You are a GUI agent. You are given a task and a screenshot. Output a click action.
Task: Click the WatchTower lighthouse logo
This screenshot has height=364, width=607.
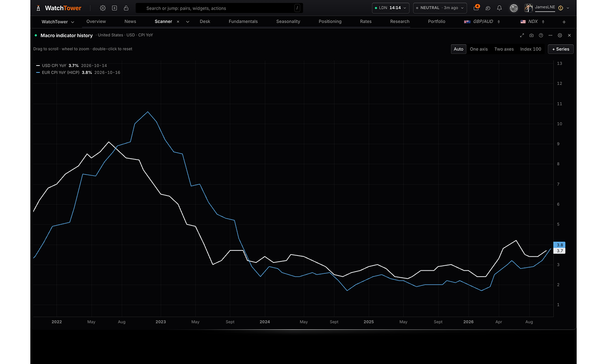coord(38,8)
